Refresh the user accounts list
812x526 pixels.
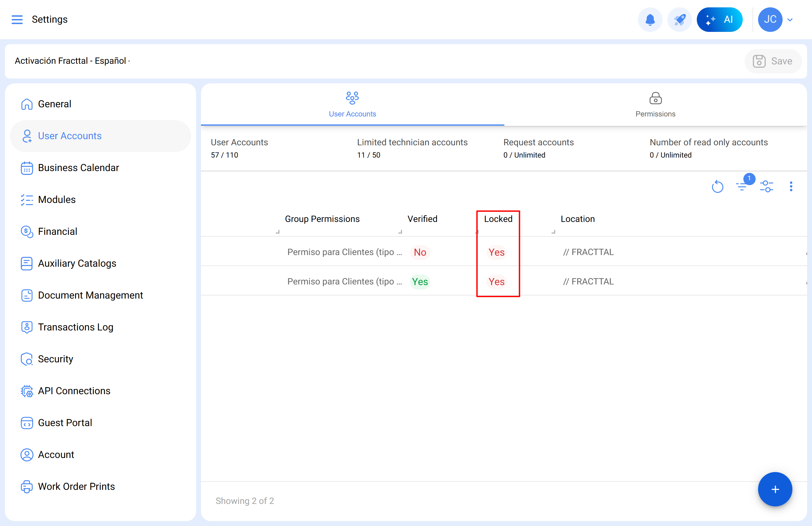(717, 186)
